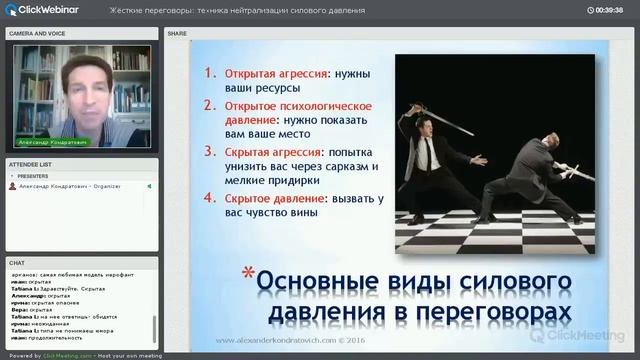Click the ClickWebinar logo icon
The image size is (640, 360).
click(x=10, y=10)
